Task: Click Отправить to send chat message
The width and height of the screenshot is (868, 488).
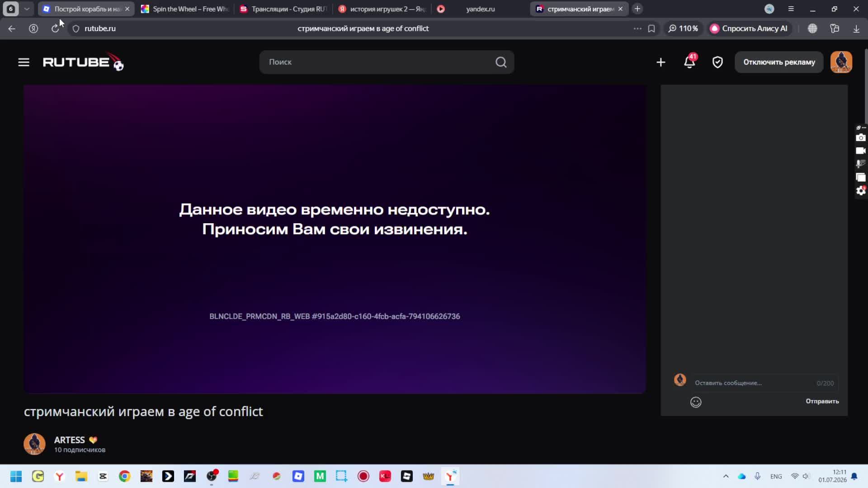Action: tap(822, 401)
